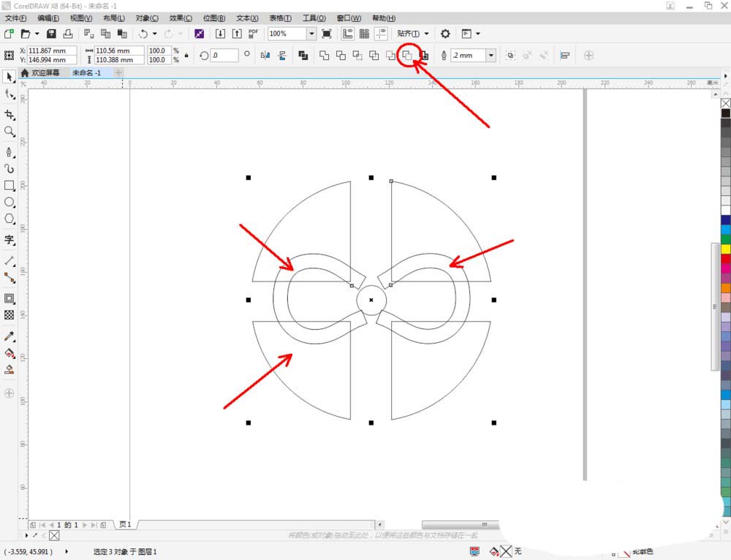
Task: Switch to the 欢迎屏幕 tab
Action: coord(40,72)
